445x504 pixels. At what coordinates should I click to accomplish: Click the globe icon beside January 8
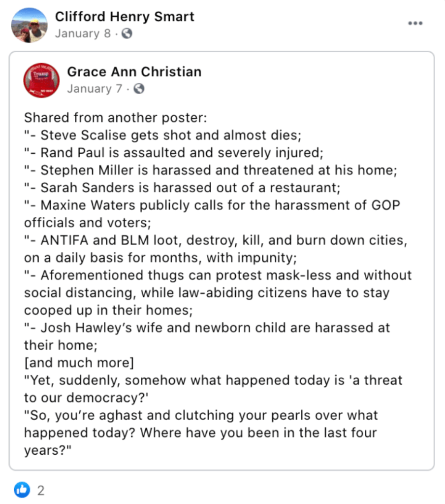(127, 34)
